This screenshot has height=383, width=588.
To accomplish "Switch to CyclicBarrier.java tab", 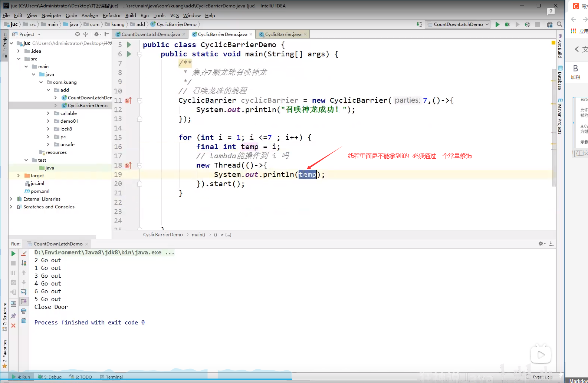I will pos(283,34).
